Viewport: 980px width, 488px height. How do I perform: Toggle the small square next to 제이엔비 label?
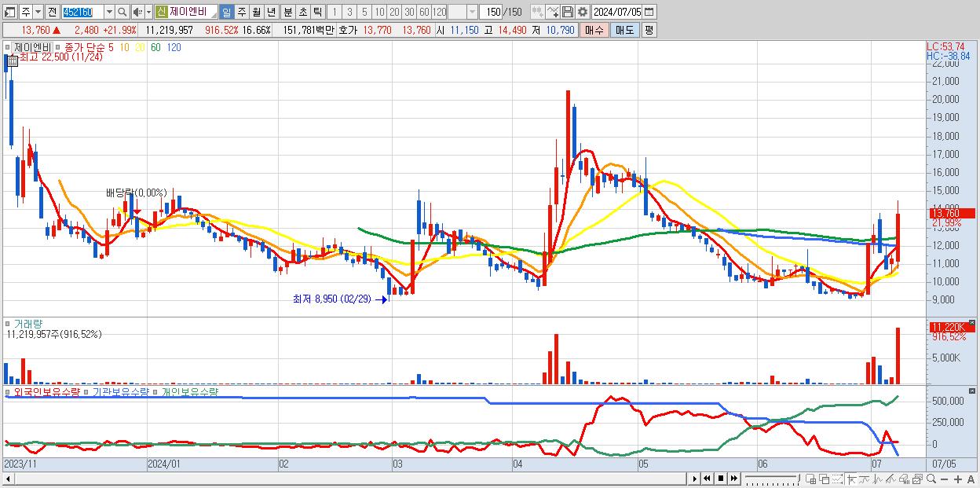pyautogui.click(x=7, y=47)
